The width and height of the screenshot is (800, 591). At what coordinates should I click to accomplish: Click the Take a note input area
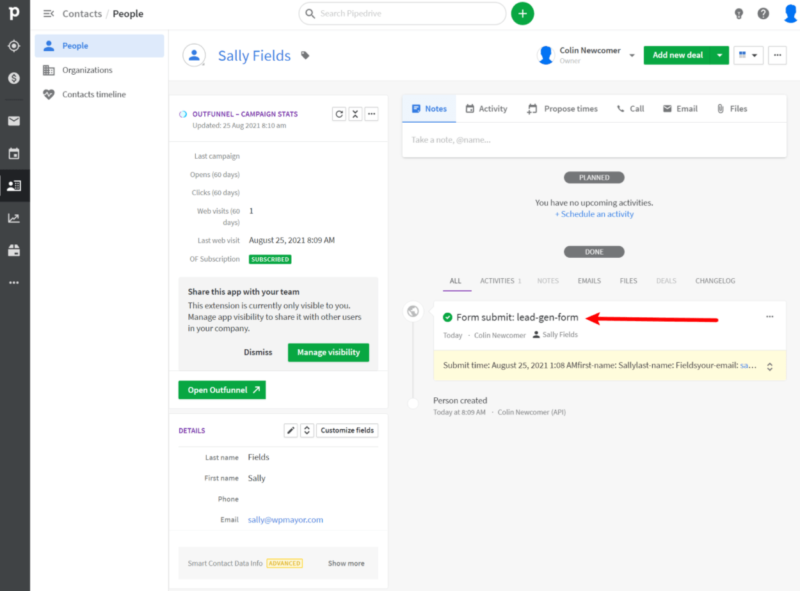pos(594,140)
